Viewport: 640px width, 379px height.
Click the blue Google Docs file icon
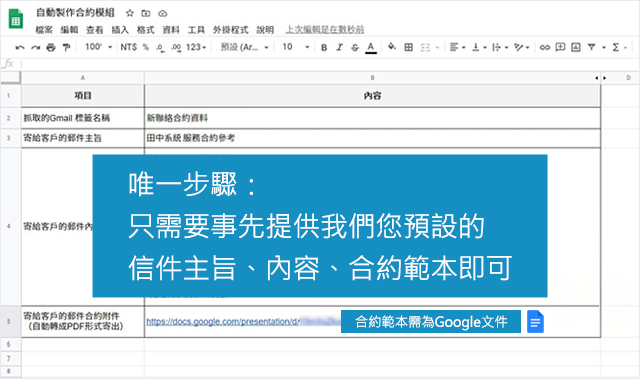point(535,321)
